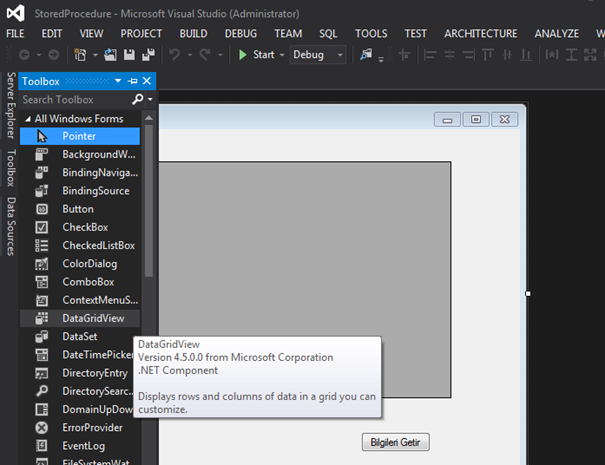Select EventLog component in Toolbox

click(80, 446)
